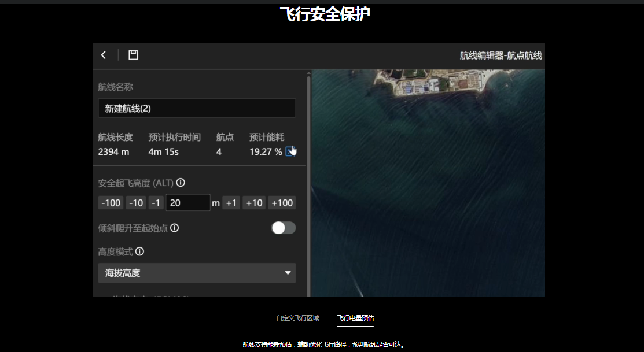Image resolution: width=644 pixels, height=352 pixels.
Task: Click info icon beside 倾斜爬升至起始点
Action: tap(174, 228)
